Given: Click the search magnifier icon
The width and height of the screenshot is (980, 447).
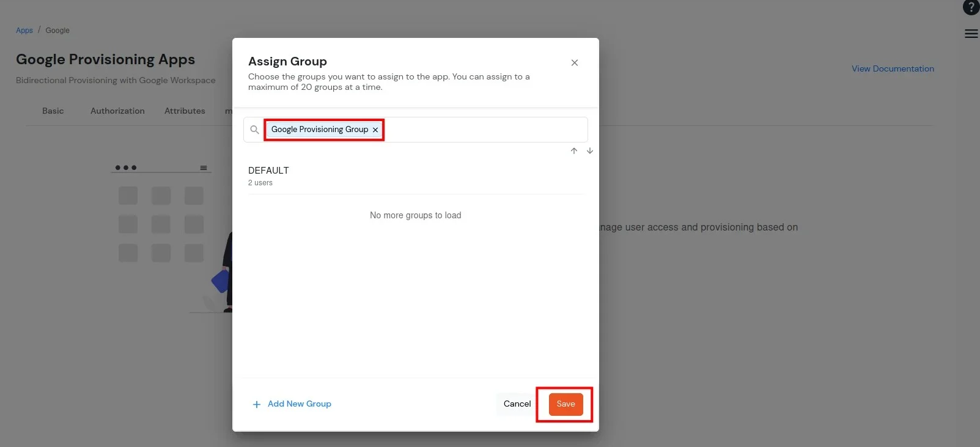Looking at the screenshot, I should coord(255,130).
